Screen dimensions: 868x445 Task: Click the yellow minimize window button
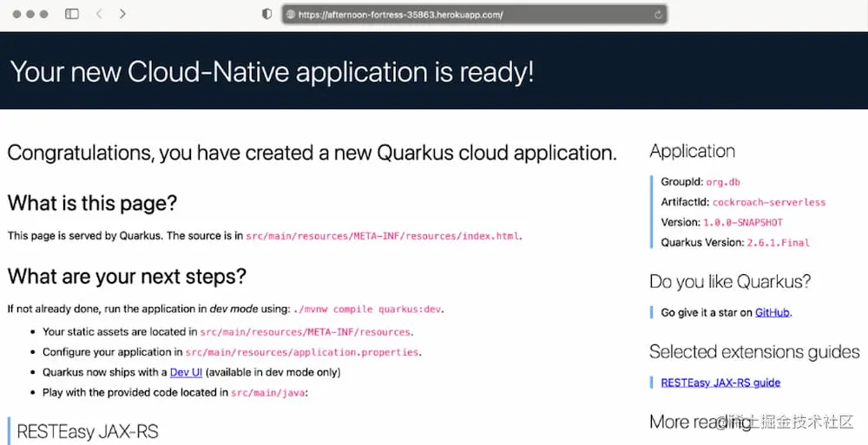click(x=30, y=14)
